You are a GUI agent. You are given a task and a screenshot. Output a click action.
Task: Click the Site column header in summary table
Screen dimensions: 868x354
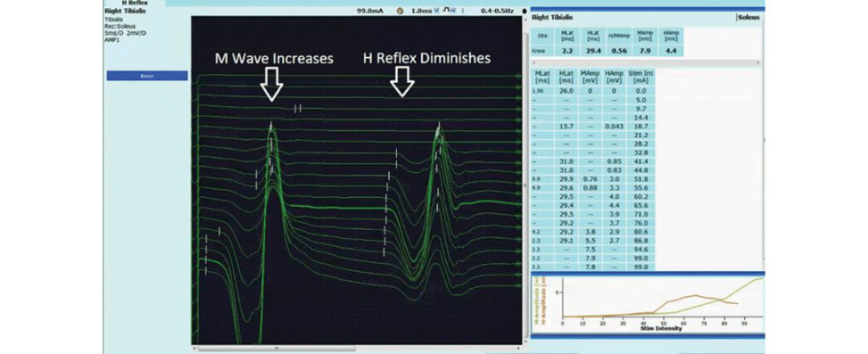543,35
